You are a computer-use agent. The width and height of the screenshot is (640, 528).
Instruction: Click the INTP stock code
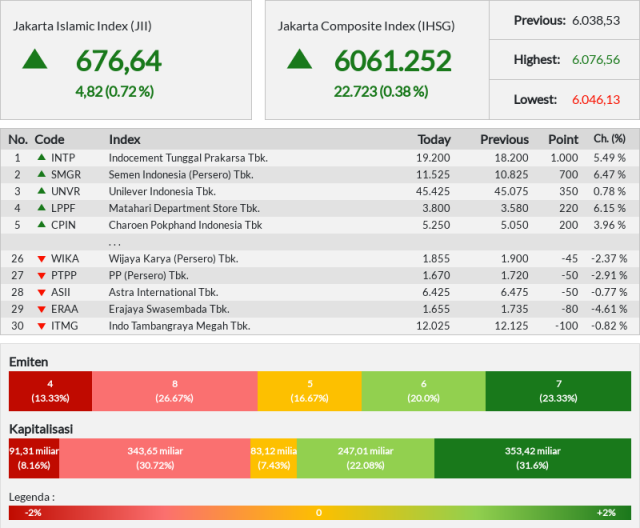63,158
